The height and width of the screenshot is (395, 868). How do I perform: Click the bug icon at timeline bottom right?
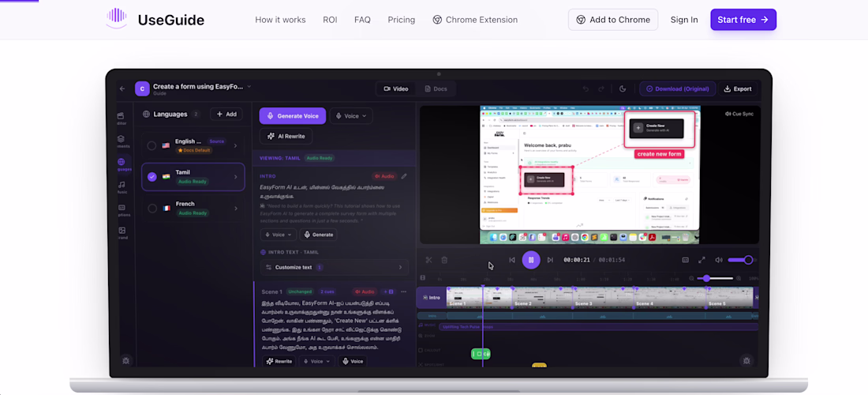pyautogui.click(x=746, y=361)
